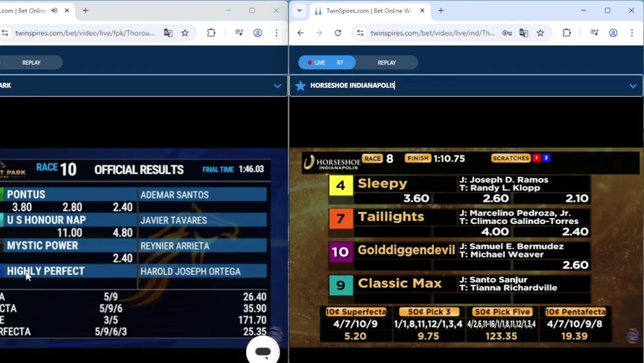Click the Sleepy horse name
This screenshot has height=363, width=644.
click(x=382, y=184)
